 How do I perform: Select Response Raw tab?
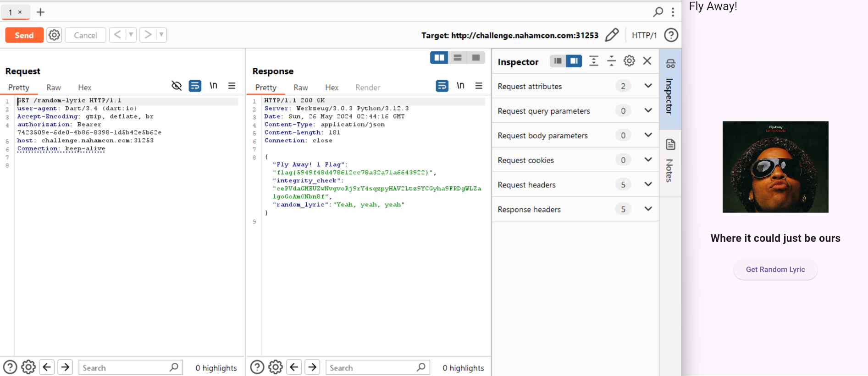tap(301, 87)
